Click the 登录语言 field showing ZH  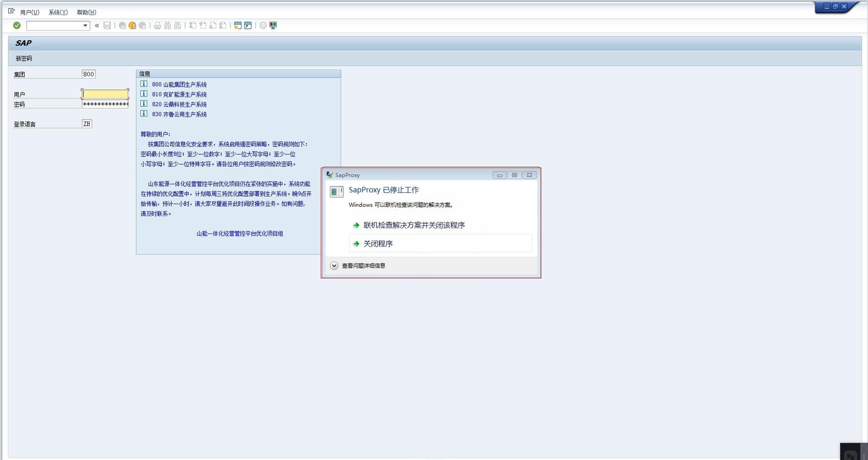coord(87,123)
